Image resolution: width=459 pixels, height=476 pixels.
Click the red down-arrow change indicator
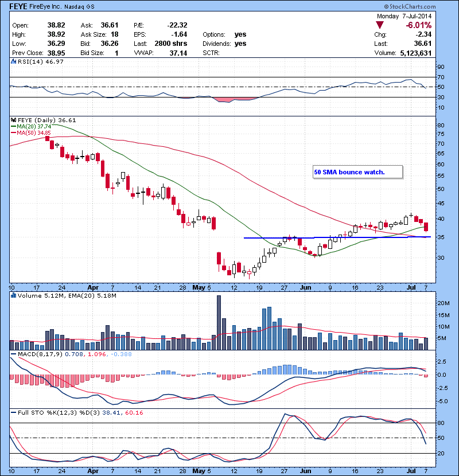pos(380,25)
